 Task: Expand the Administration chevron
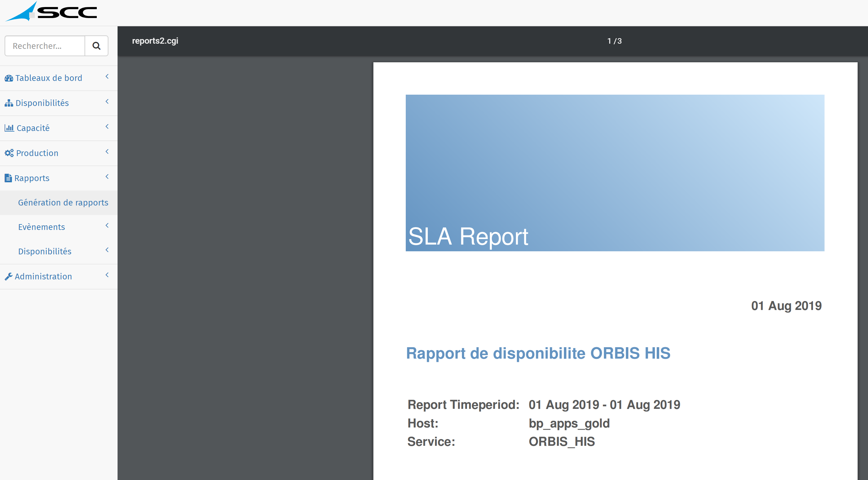(x=107, y=275)
